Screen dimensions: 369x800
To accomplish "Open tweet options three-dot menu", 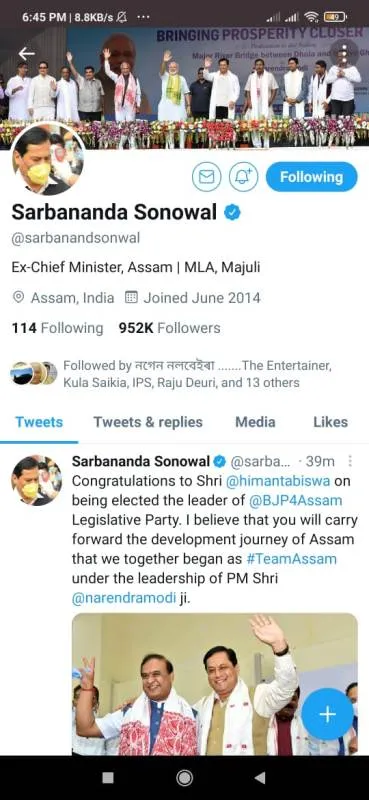I will [x=350, y=461].
